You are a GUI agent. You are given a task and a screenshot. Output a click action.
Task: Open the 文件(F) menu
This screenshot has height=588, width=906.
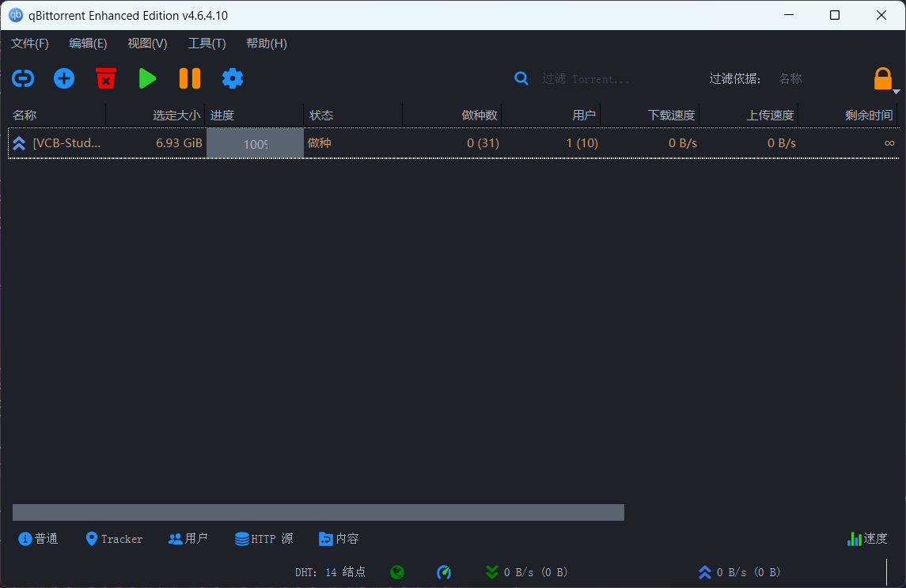tap(30, 44)
